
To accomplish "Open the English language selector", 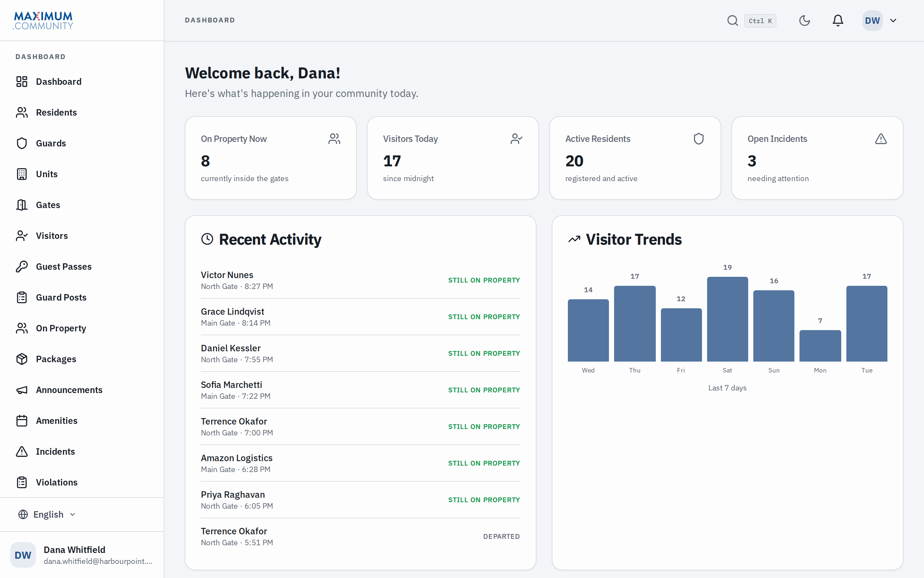I will click(47, 514).
